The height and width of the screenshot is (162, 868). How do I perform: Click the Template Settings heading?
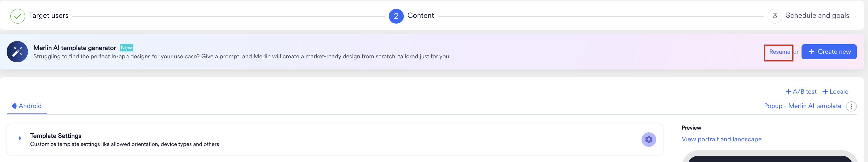(x=56, y=136)
